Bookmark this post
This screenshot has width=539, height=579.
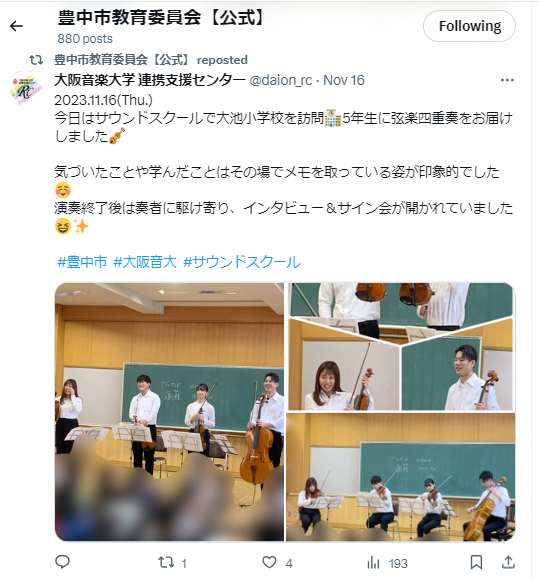[x=476, y=562]
